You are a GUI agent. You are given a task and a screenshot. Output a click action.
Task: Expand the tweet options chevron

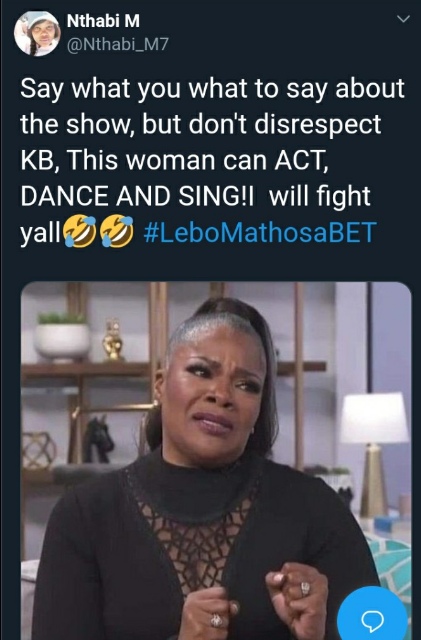[x=403, y=19]
